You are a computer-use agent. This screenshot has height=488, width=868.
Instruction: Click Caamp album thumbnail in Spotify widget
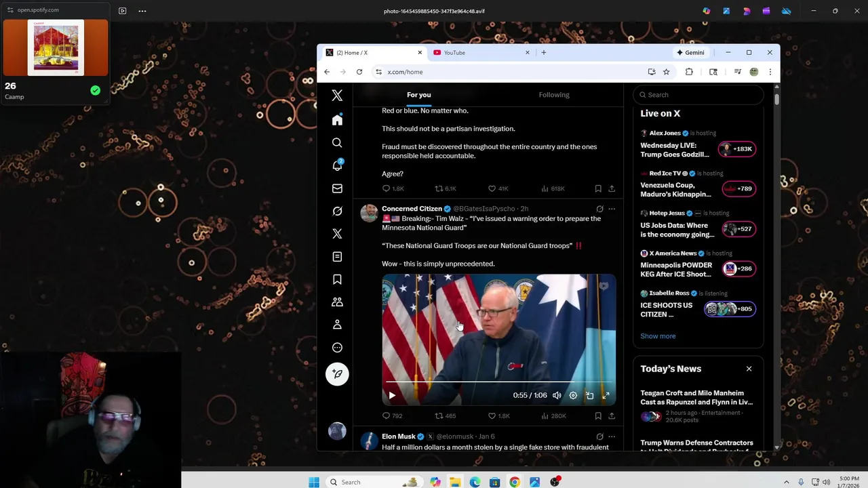click(x=56, y=47)
